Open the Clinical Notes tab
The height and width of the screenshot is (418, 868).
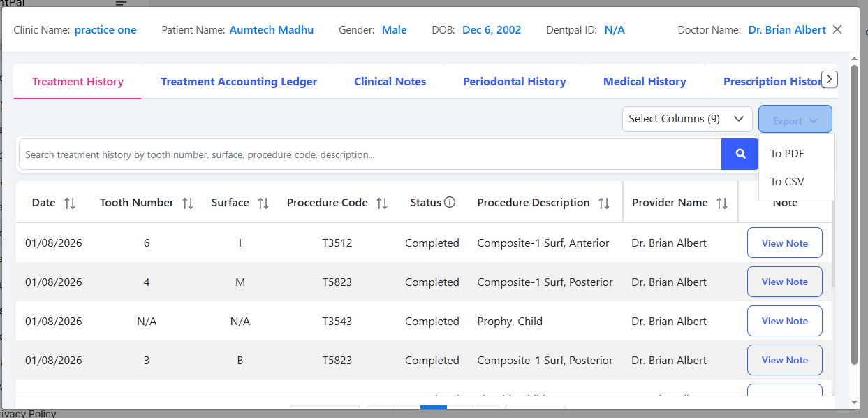coord(390,82)
